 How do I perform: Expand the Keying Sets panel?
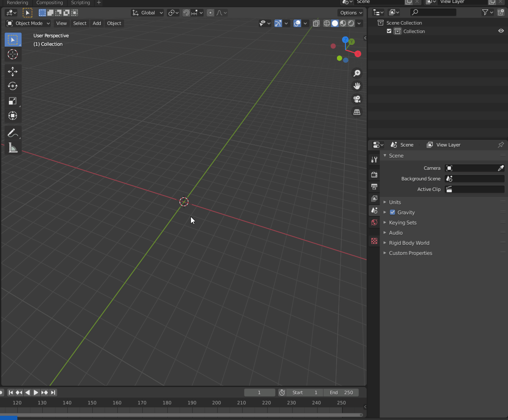pyautogui.click(x=403, y=222)
